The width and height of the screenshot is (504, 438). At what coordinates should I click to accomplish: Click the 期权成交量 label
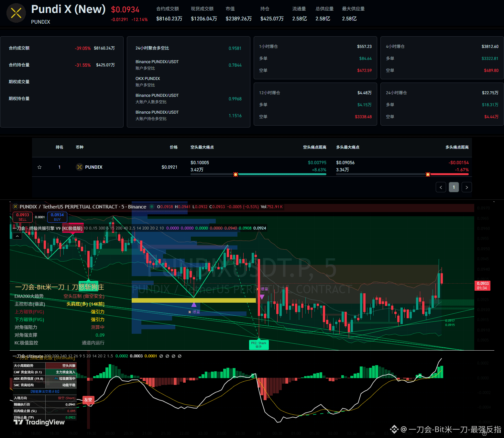point(19,82)
